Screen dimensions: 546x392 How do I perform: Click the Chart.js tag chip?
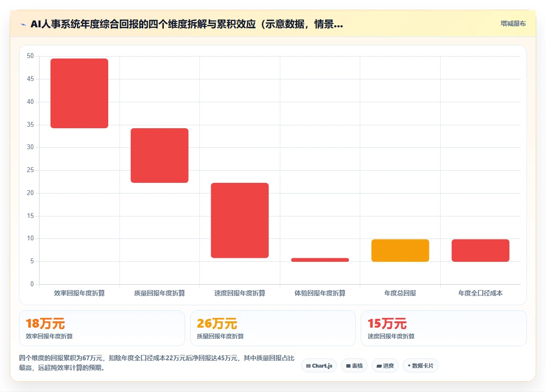tap(319, 366)
